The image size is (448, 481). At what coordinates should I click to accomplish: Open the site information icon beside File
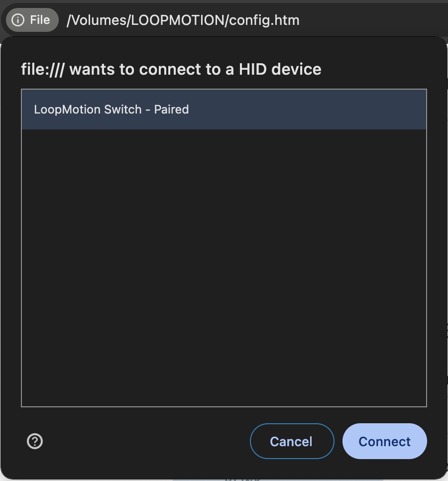tap(18, 20)
